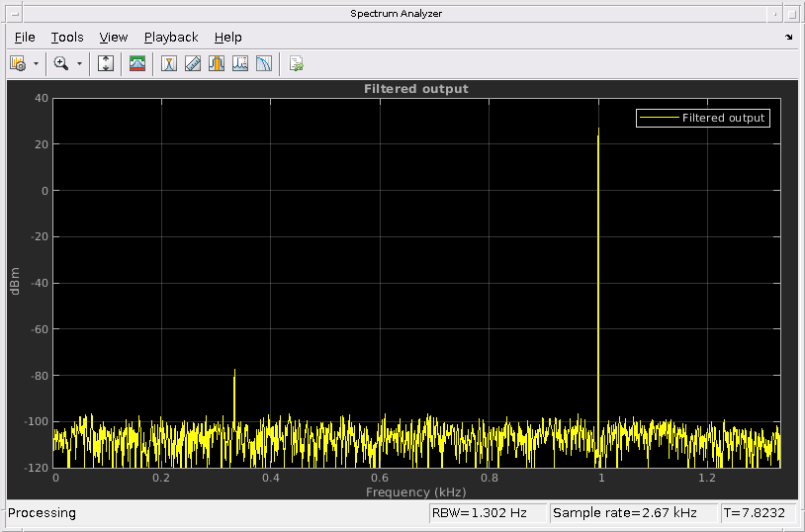Enable the Distortion Measurements tool
The height and width of the screenshot is (532, 805).
click(x=240, y=63)
